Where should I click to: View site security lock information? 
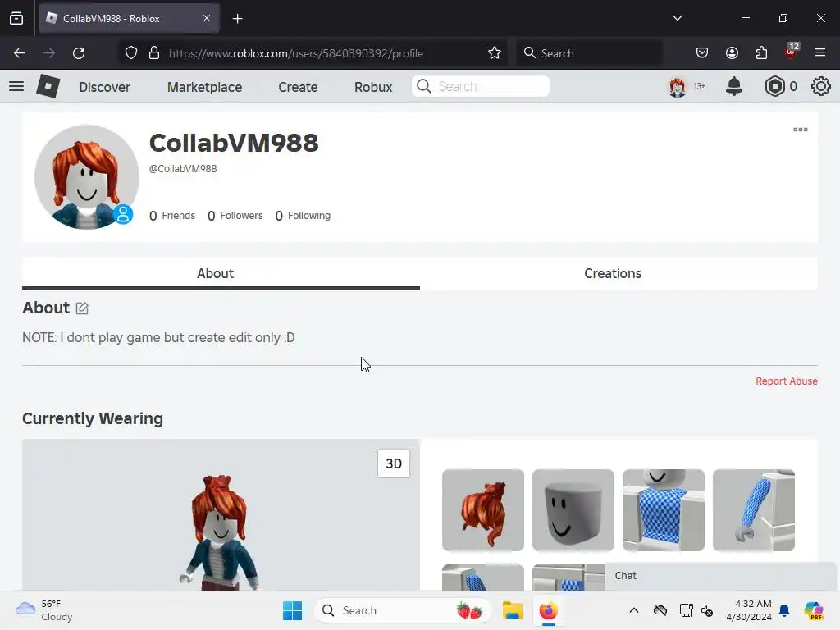click(x=154, y=53)
